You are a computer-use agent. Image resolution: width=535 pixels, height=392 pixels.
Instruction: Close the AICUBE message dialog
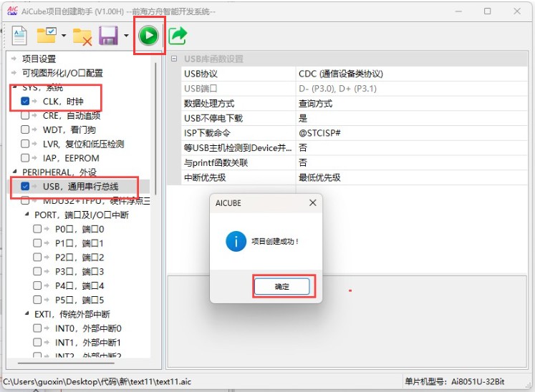click(312, 203)
